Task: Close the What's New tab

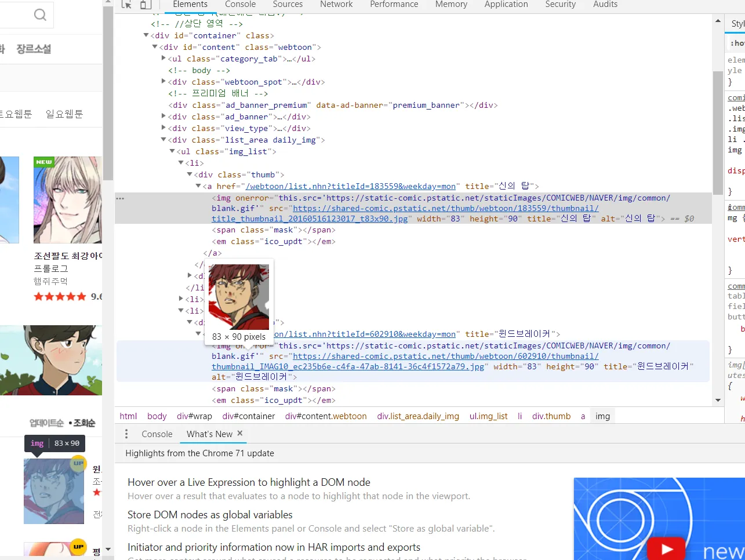Action: (x=240, y=433)
